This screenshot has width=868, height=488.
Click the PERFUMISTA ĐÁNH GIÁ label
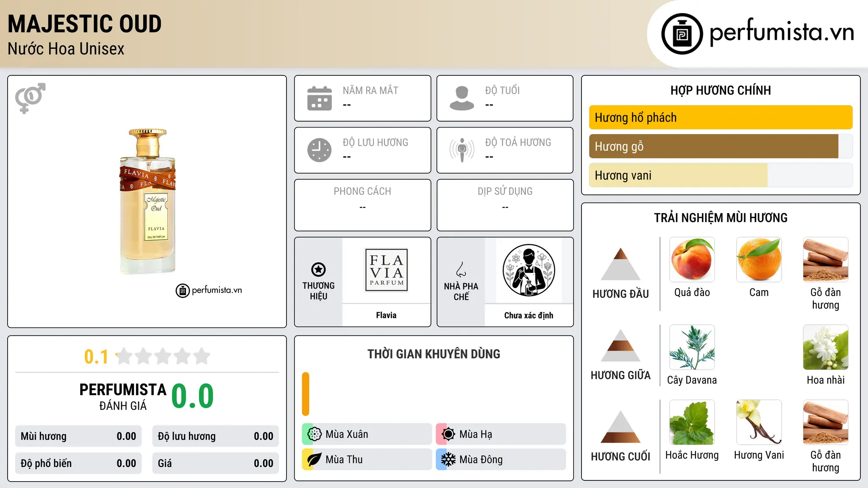[x=123, y=396]
